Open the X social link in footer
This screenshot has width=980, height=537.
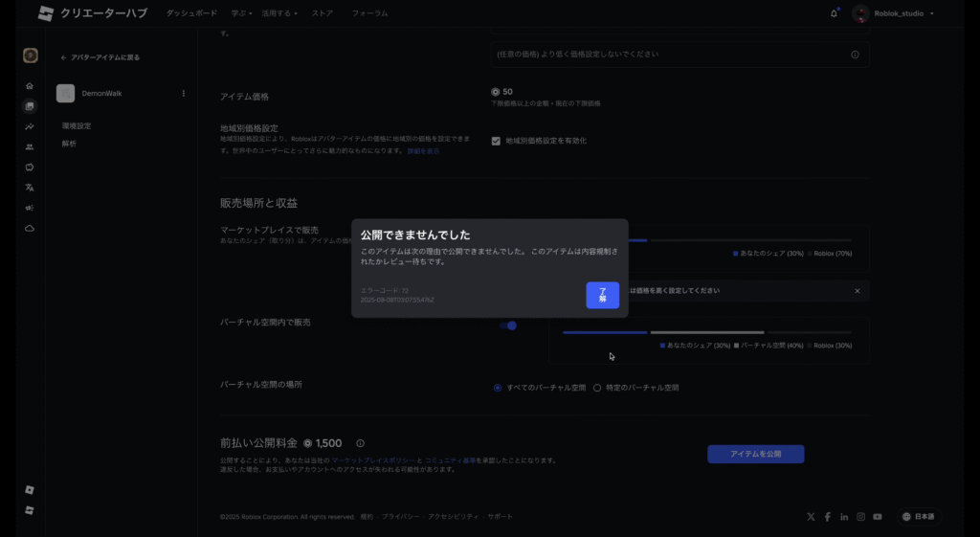(811, 516)
